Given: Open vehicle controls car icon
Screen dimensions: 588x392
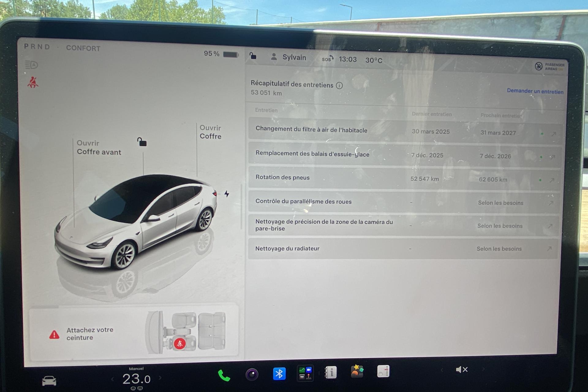Looking at the screenshot, I should tap(49, 381).
